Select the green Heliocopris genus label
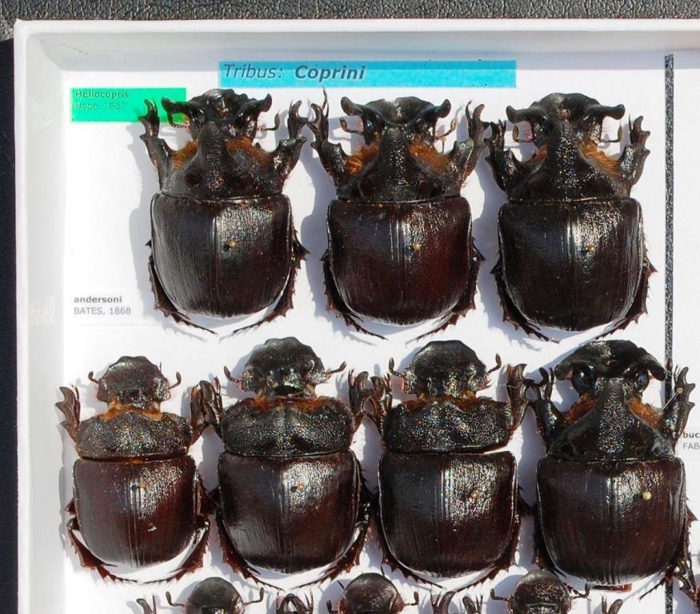 [x=128, y=105]
